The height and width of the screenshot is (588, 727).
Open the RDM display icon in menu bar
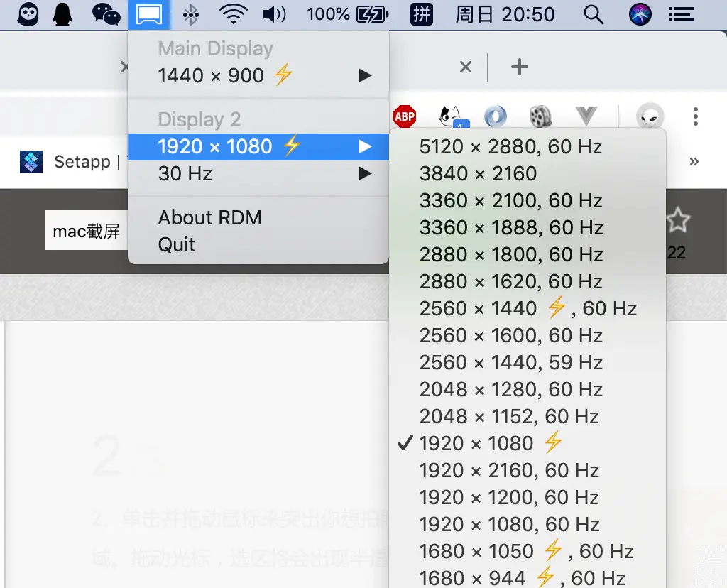(149, 14)
